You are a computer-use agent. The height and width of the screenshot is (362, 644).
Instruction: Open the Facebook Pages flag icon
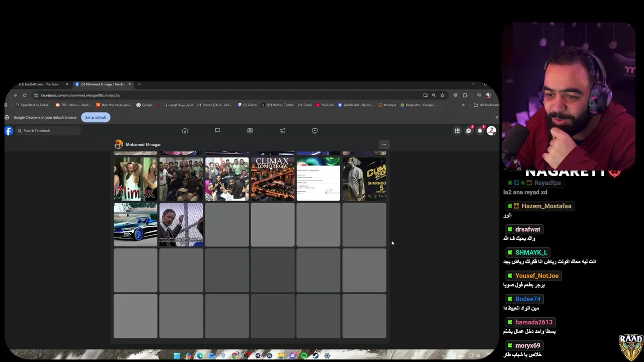point(217,131)
